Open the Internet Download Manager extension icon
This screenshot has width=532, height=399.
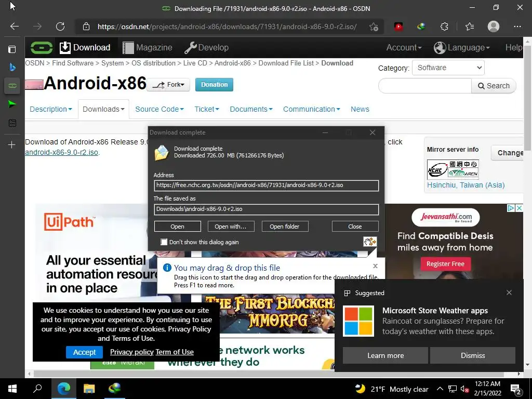[x=421, y=26]
